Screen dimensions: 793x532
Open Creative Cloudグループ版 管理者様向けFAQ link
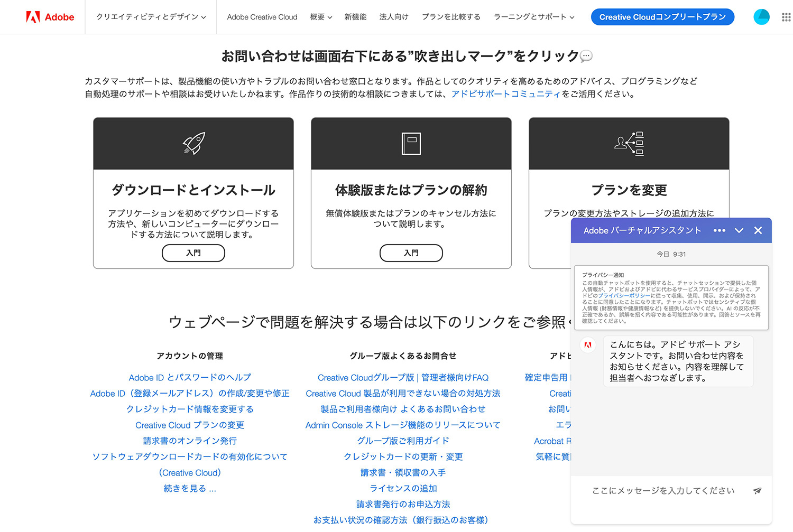click(x=403, y=378)
